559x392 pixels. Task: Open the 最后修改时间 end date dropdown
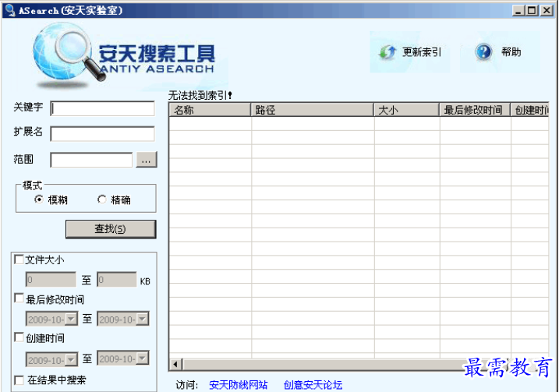coord(143,319)
